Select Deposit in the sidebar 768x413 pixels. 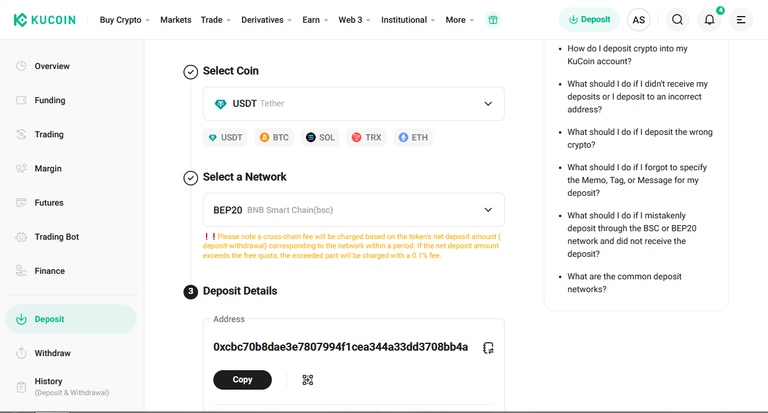pyautogui.click(x=71, y=319)
